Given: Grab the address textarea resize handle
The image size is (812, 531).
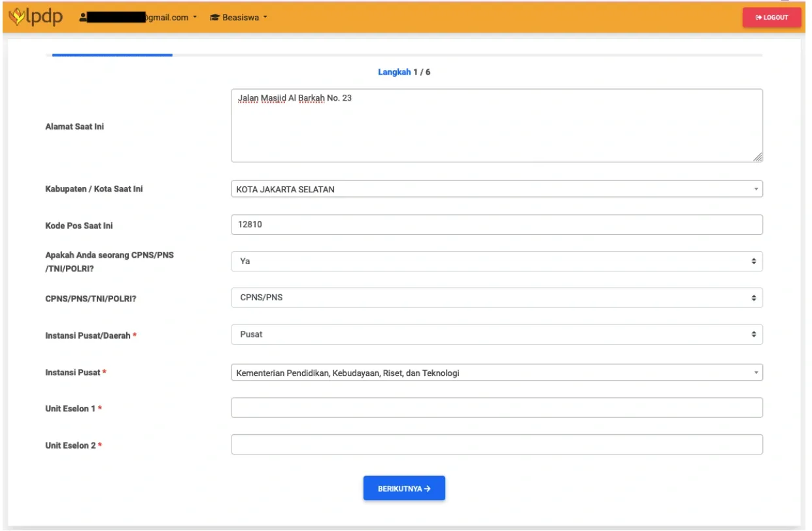Looking at the screenshot, I should [758, 157].
